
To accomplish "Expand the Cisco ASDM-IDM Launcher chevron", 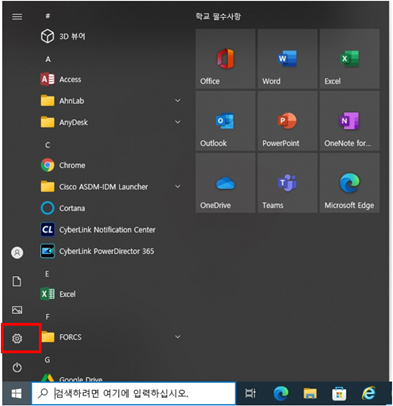I will point(178,187).
